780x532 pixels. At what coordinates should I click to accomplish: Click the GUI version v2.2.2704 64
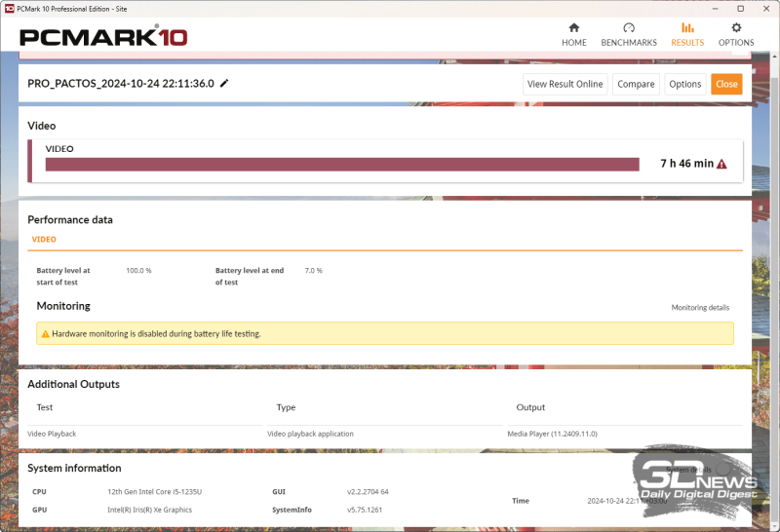pos(368,492)
